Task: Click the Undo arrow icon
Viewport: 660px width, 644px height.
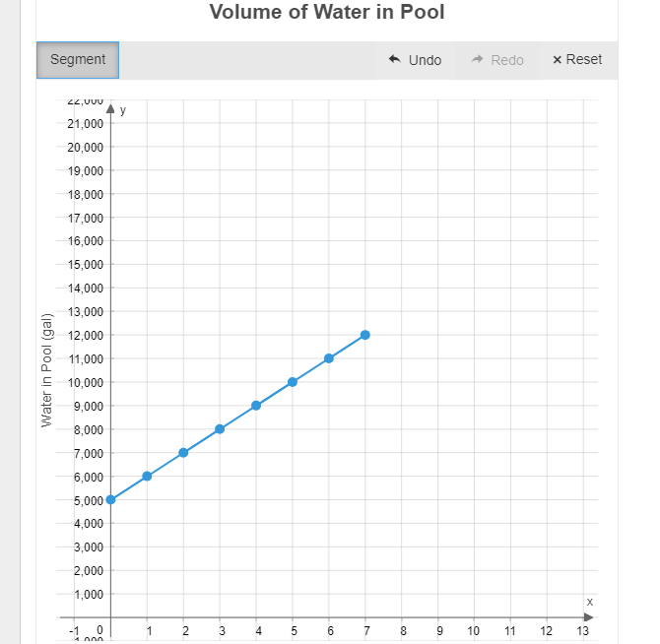Action: (394, 59)
